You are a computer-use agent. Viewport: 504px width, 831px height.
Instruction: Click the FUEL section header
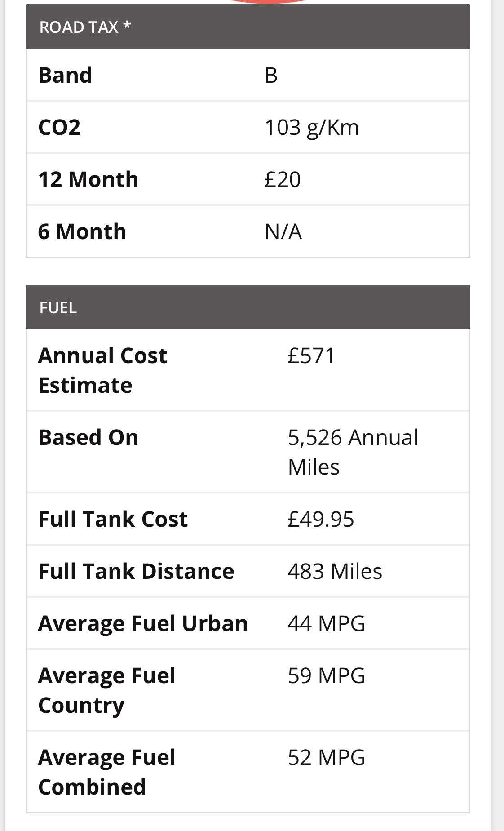tap(58, 308)
